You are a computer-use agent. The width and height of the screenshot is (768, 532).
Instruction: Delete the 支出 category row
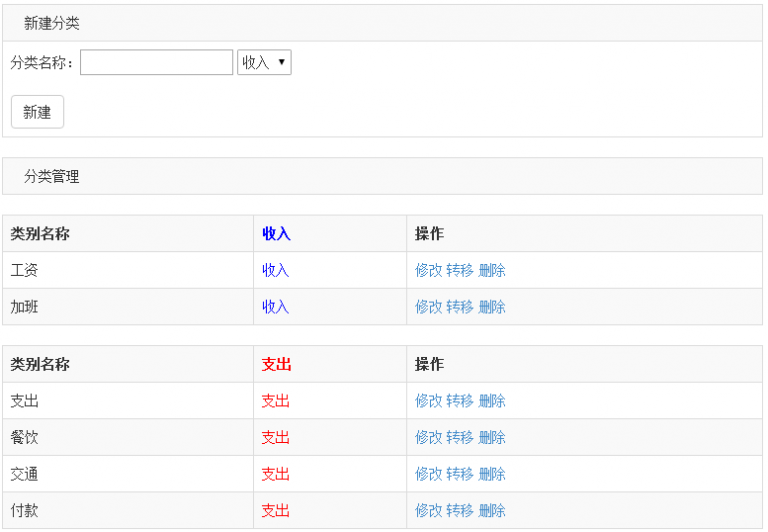pyautogui.click(x=492, y=401)
